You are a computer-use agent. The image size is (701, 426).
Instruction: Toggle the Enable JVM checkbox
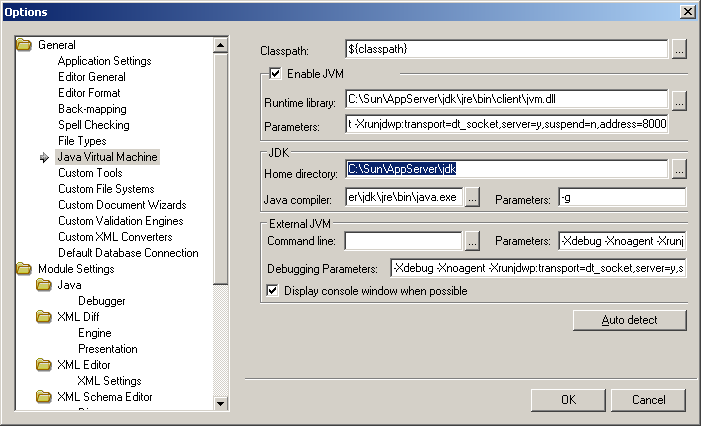click(275, 73)
